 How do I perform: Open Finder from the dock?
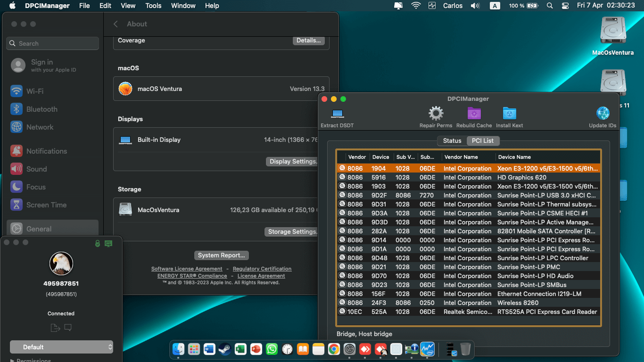(x=178, y=349)
